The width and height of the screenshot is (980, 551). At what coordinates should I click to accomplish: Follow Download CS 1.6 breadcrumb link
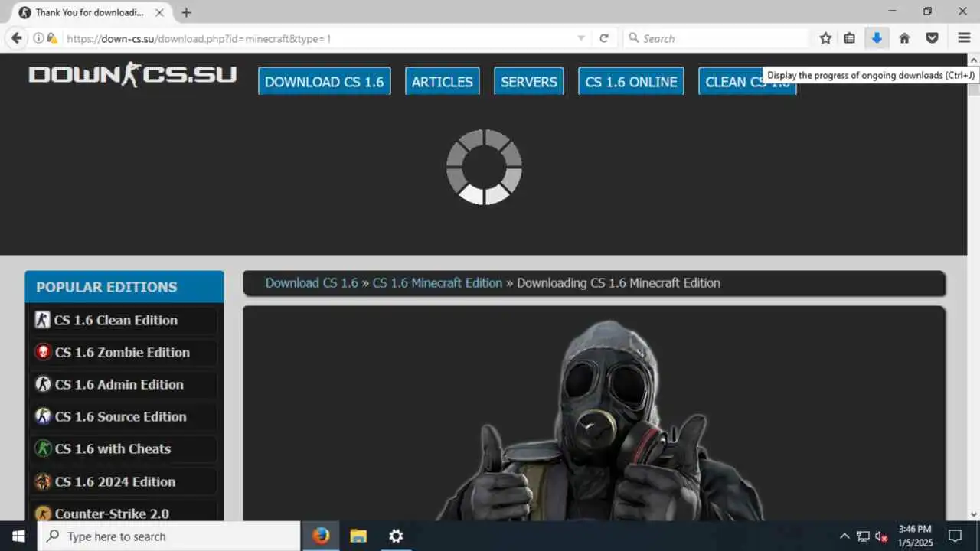point(312,282)
